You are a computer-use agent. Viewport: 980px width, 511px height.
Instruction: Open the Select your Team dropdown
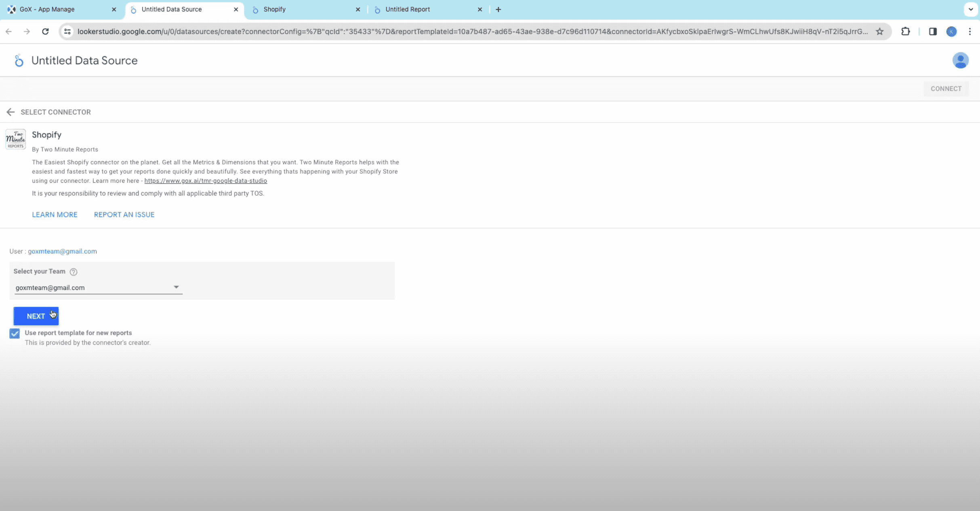click(98, 287)
